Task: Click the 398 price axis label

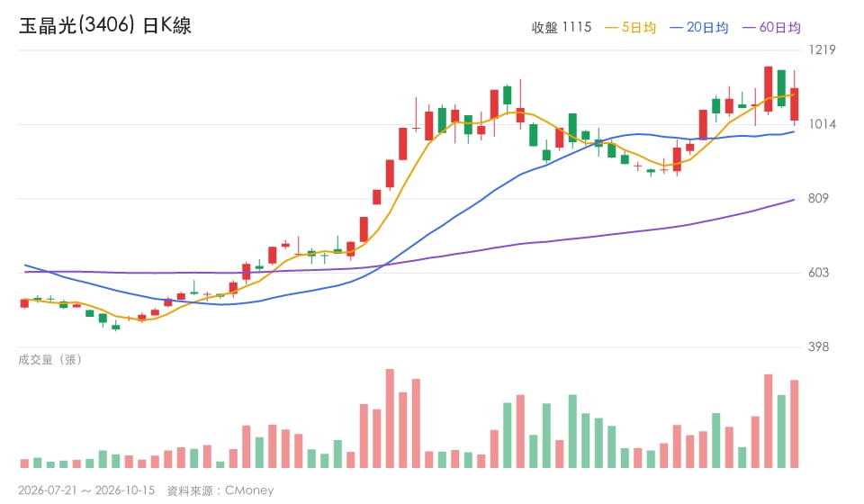Action: coord(818,347)
